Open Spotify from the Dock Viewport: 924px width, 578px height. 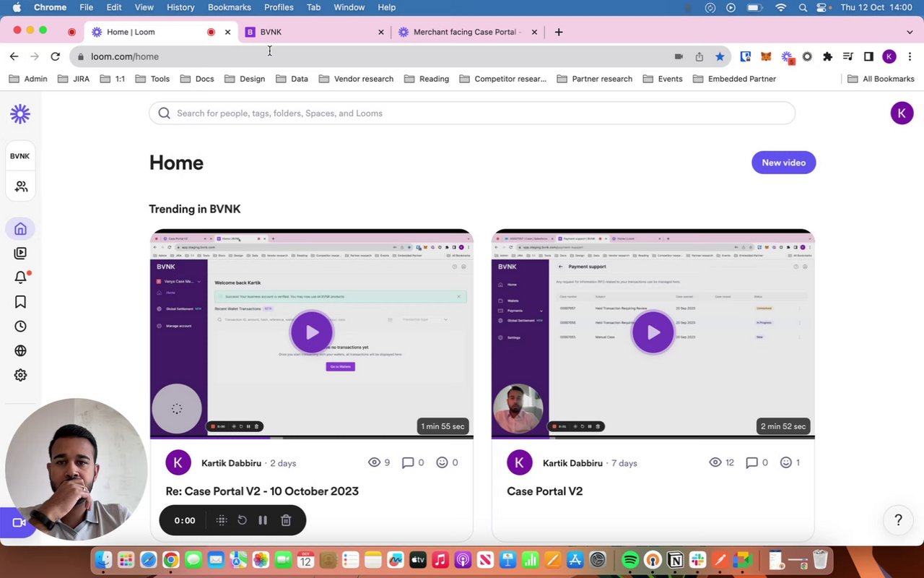point(630,560)
